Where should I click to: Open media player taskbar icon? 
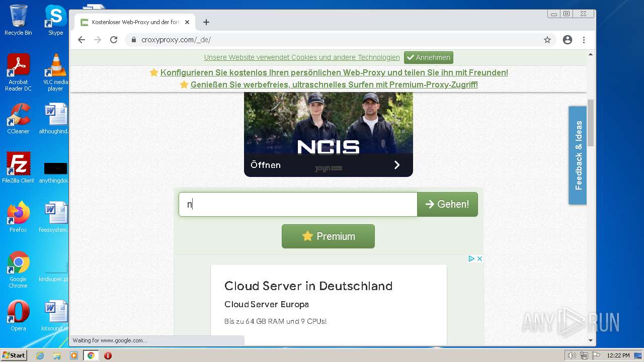[74, 355]
